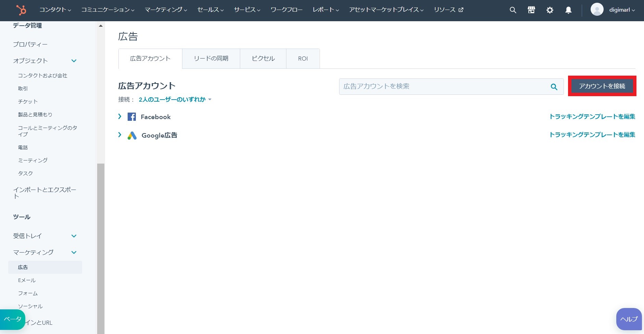Click the アカウントを接続 button
The image size is (644, 334).
pyautogui.click(x=602, y=86)
